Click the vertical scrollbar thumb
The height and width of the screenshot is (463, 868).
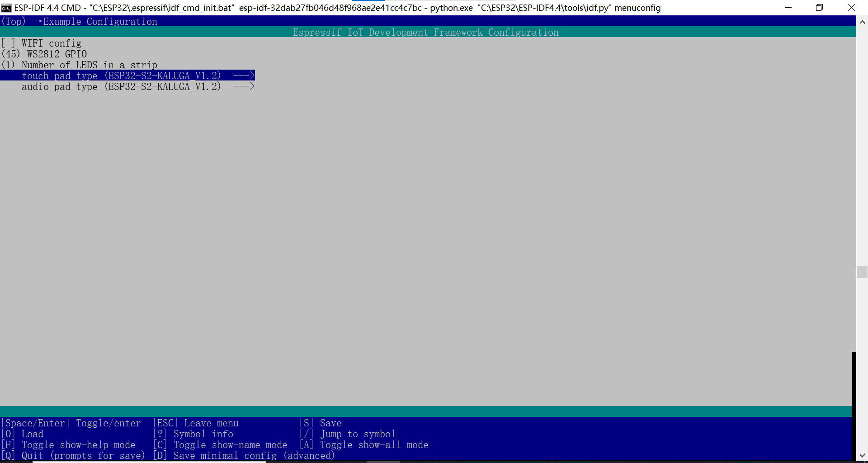pos(862,272)
